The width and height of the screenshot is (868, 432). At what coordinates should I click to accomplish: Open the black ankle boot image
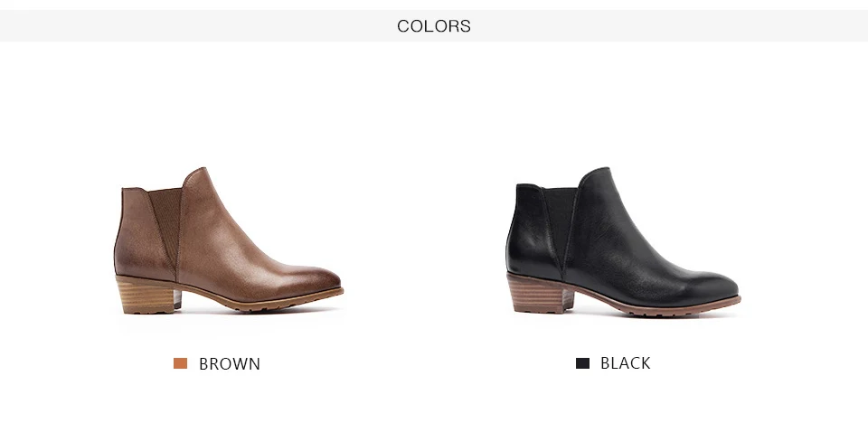tap(623, 241)
